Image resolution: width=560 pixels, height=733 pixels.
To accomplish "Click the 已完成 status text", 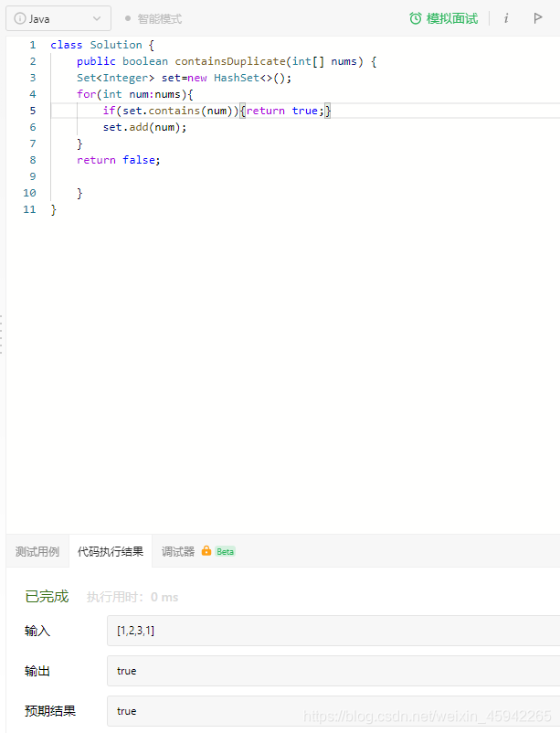I will click(47, 597).
